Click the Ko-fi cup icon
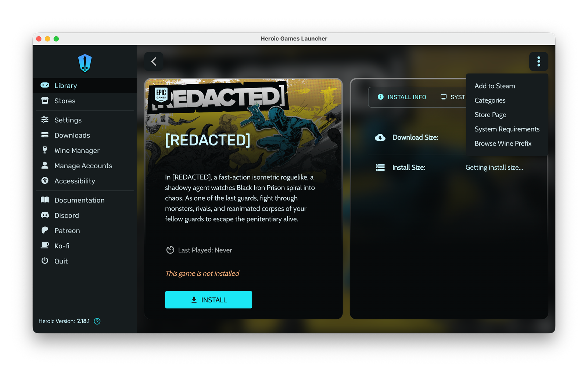588x366 pixels. point(45,245)
